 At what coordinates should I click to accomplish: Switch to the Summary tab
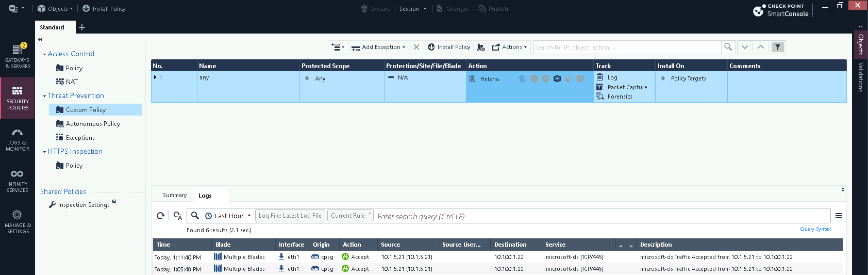tap(174, 195)
